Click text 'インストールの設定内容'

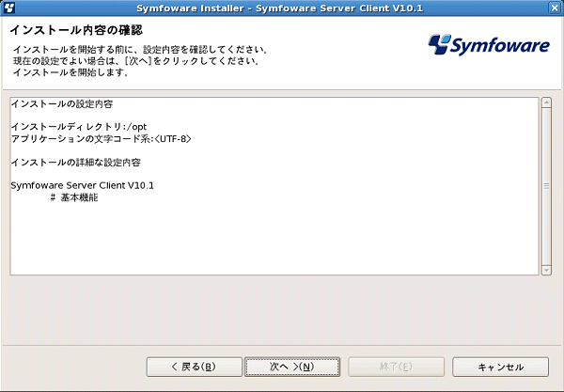coord(62,104)
